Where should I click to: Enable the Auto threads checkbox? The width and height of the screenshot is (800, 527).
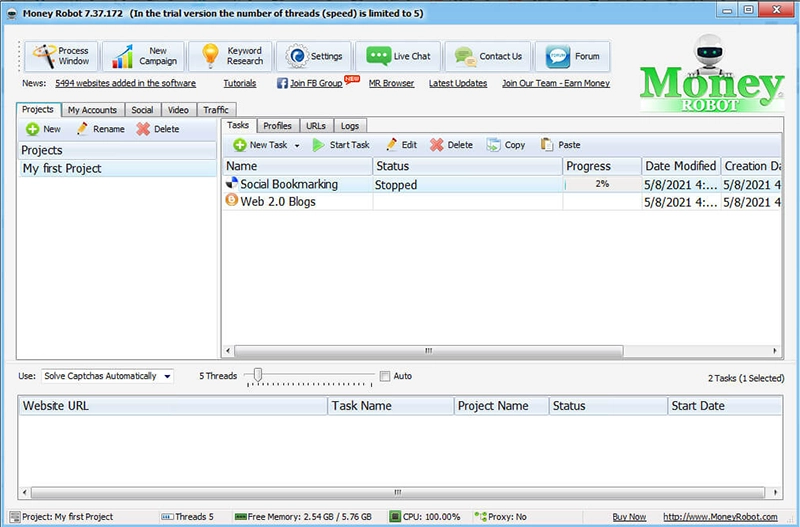tap(385, 376)
